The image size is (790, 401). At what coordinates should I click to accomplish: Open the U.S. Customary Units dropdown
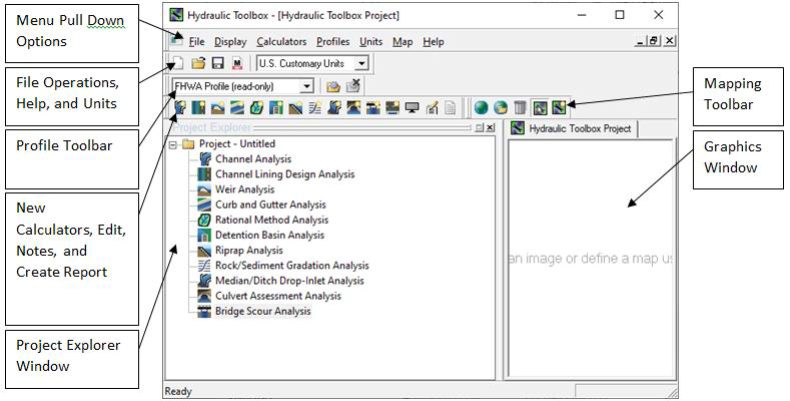(361, 64)
